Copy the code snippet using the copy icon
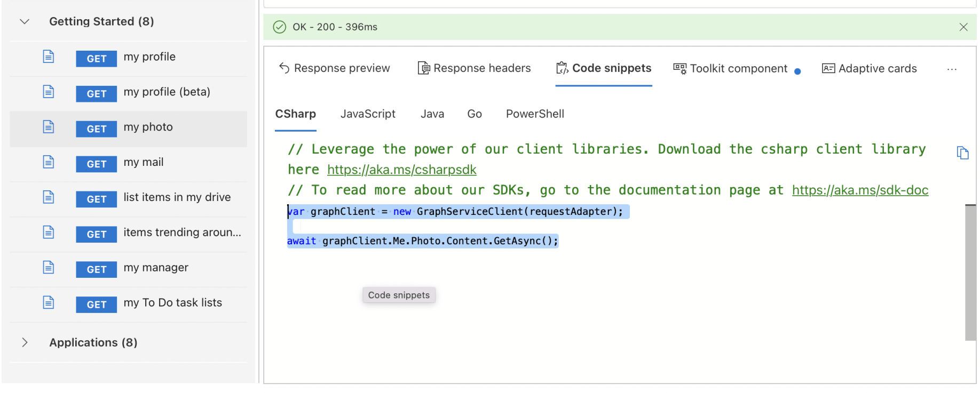 [x=962, y=153]
